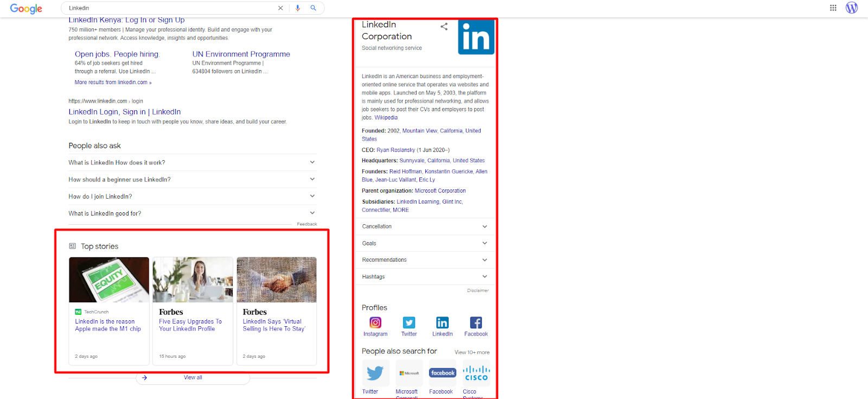
Task: Click the Top stories newspaper icon
Action: tap(73, 246)
